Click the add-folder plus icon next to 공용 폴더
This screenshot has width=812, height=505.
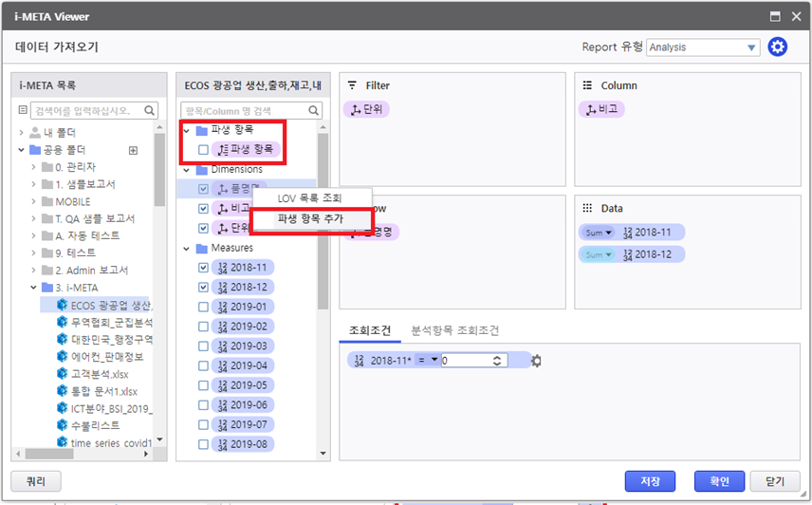[x=134, y=150]
